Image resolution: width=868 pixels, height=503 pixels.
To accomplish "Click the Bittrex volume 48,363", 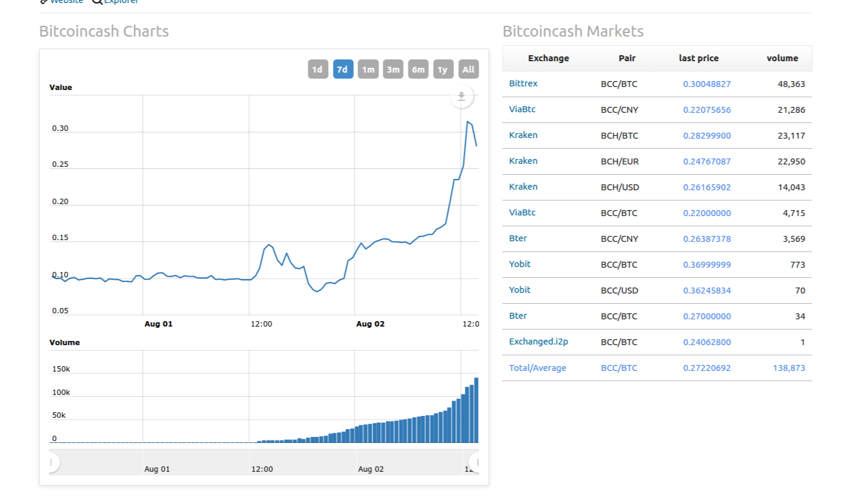I will coord(791,84).
